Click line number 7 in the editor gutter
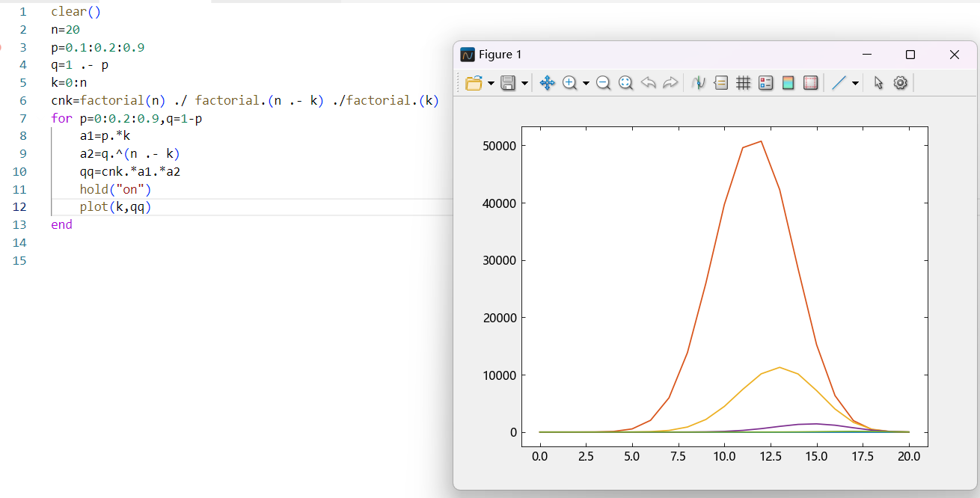This screenshot has height=498, width=980. pos(23,118)
